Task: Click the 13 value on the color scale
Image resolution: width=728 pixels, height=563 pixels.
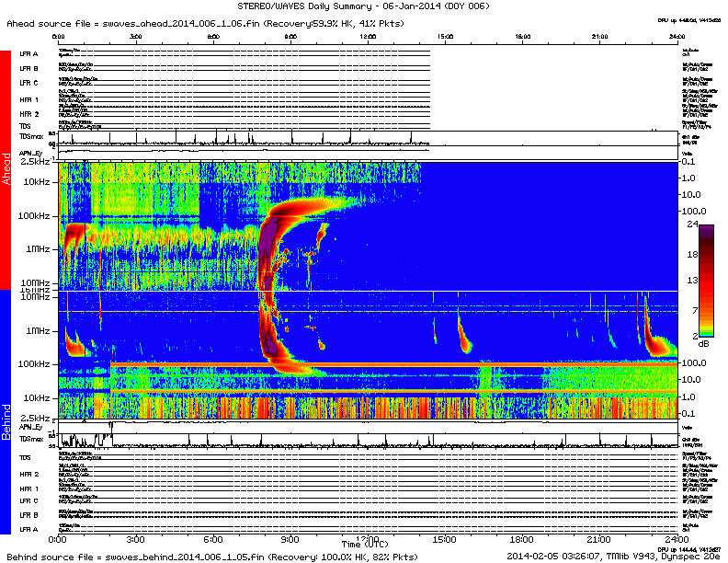Action: 692,280
